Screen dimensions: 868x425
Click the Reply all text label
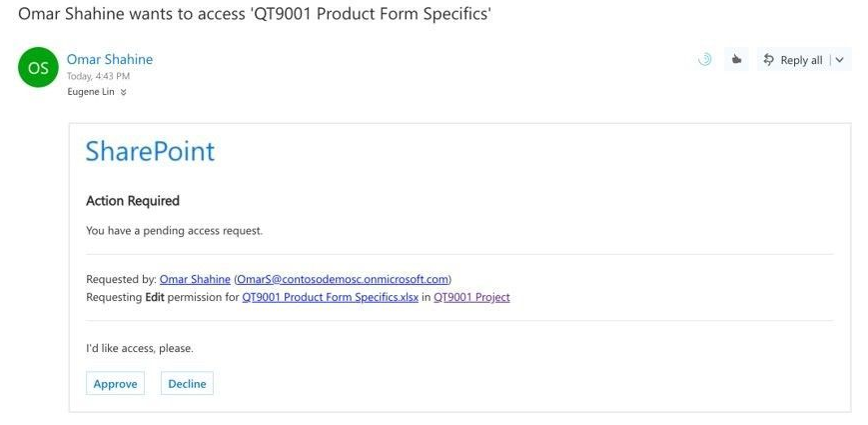pos(801,60)
